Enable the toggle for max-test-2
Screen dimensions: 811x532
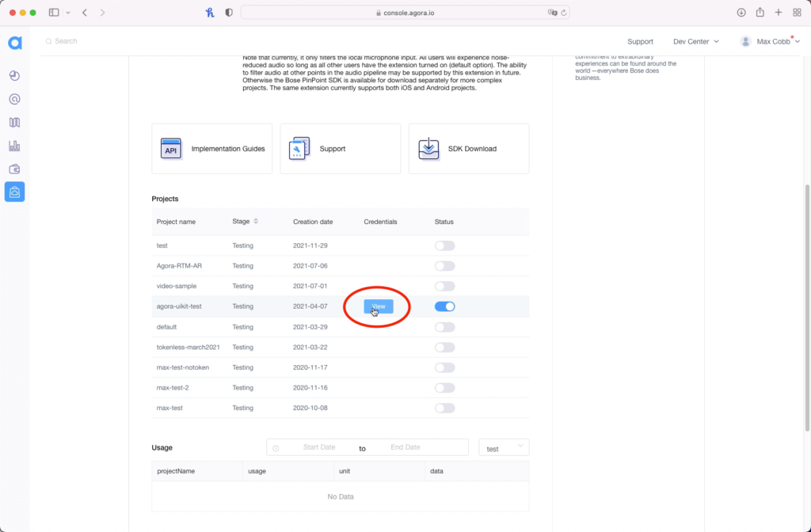click(x=445, y=388)
